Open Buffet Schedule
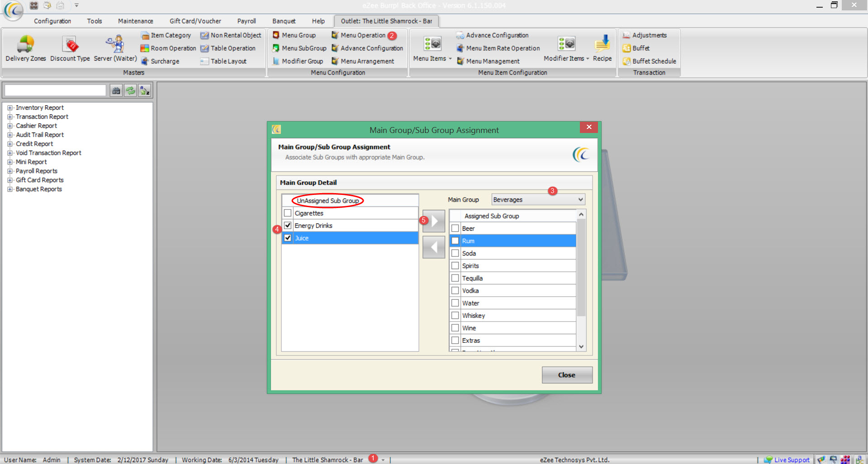Image resolution: width=868 pixels, height=464 pixels. (650, 61)
